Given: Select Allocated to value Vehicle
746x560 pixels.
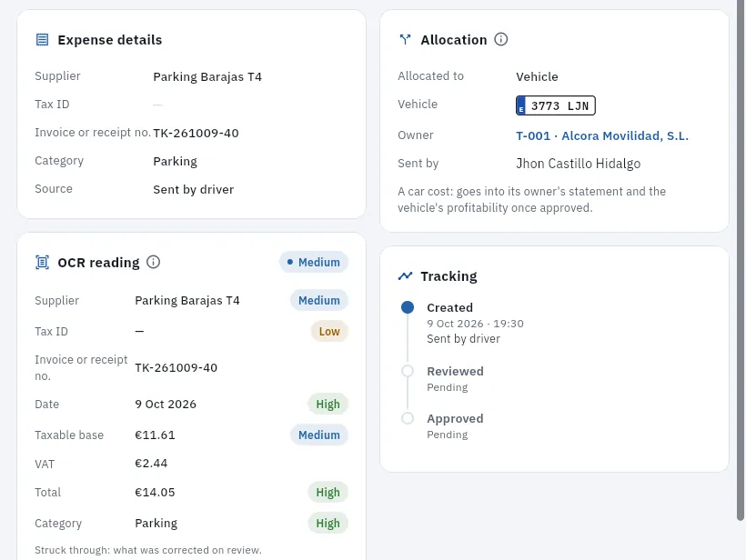Looking at the screenshot, I should [x=537, y=77].
